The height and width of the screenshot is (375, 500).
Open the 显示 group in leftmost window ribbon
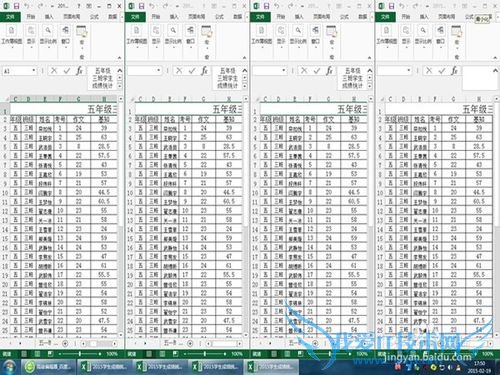point(31,36)
